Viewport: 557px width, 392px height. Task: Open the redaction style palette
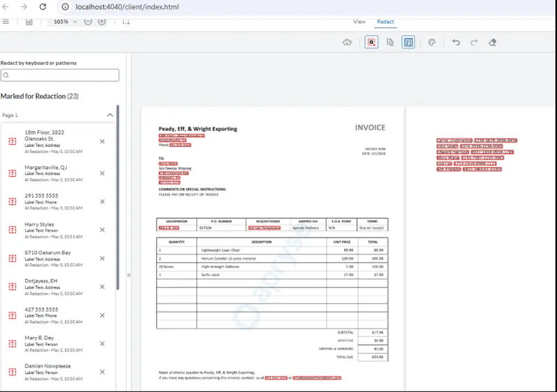pyautogui.click(x=432, y=42)
